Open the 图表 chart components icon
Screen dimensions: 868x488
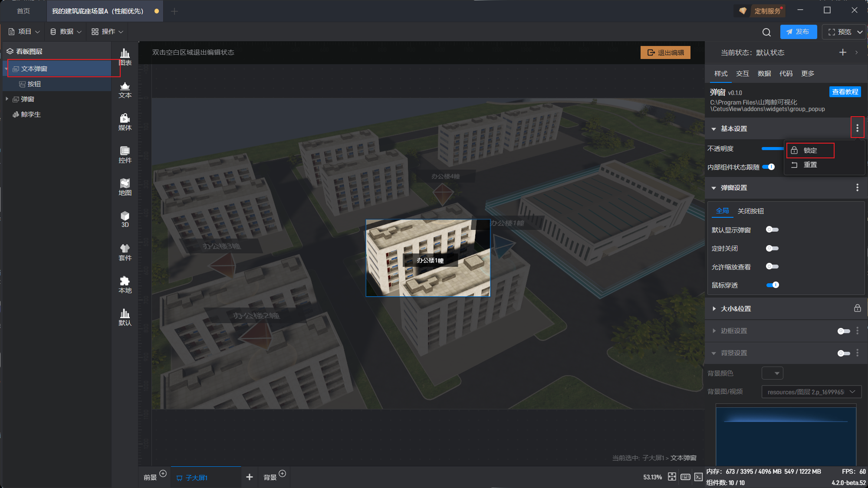click(x=125, y=56)
